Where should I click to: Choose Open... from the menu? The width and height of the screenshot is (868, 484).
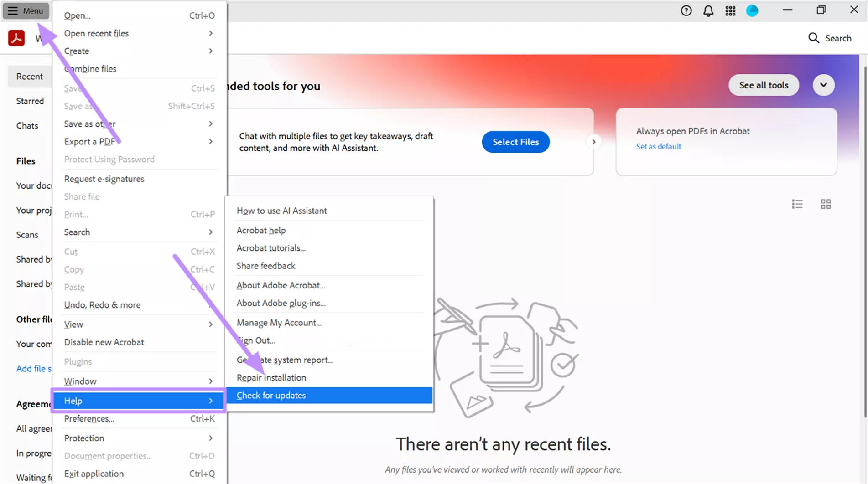[139, 15]
